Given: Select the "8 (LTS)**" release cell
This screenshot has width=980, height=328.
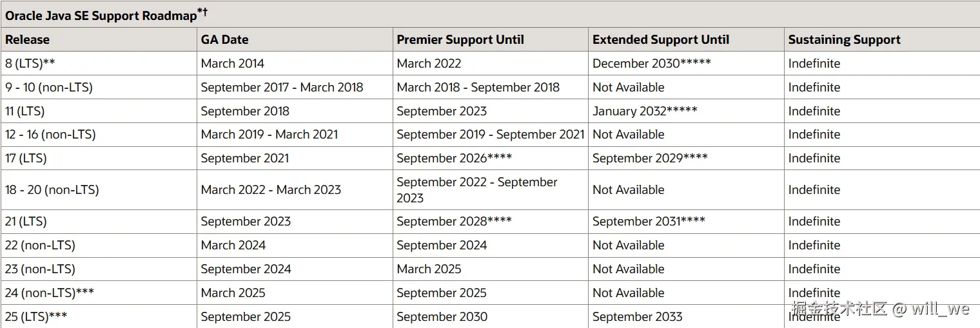Looking at the screenshot, I should pyautogui.click(x=29, y=63).
